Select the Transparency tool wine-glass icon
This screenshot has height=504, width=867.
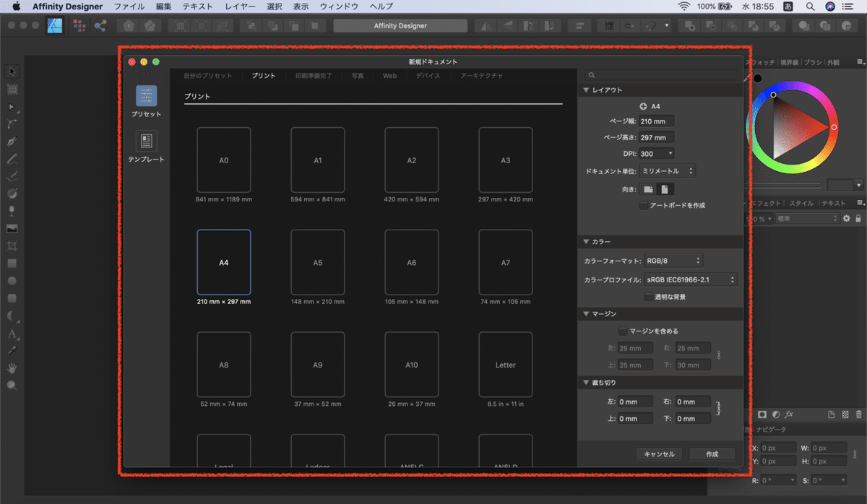tap(12, 211)
